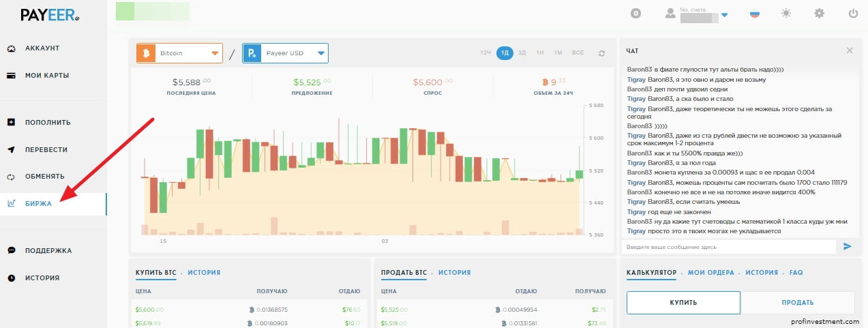This screenshot has height=328, width=868.
Task: Click the blue Payeer USD logo icon
Action: pyautogui.click(x=252, y=53)
